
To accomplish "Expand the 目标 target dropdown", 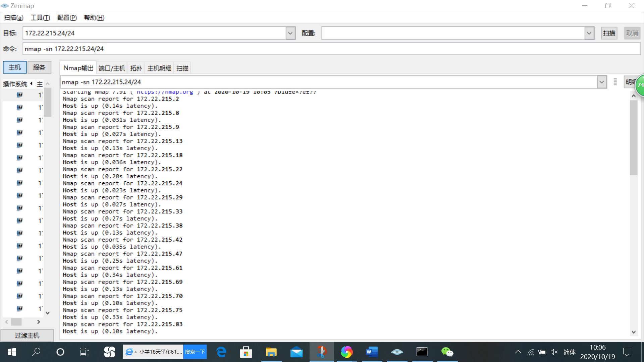I will click(x=290, y=33).
